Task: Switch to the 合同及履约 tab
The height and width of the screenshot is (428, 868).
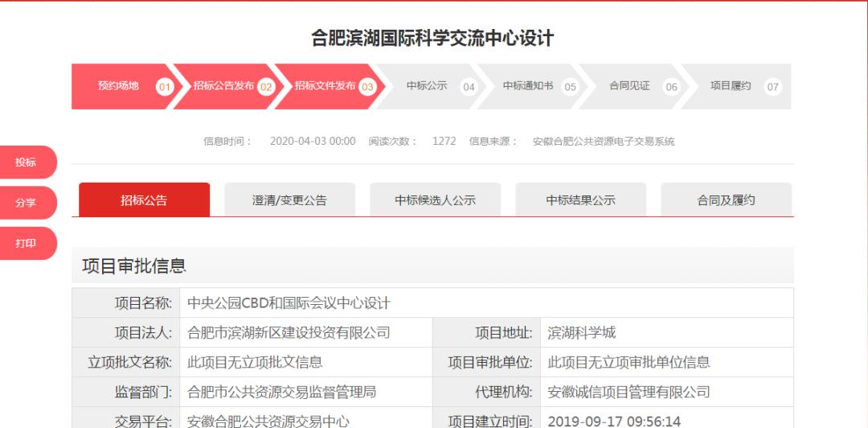Action: click(727, 200)
